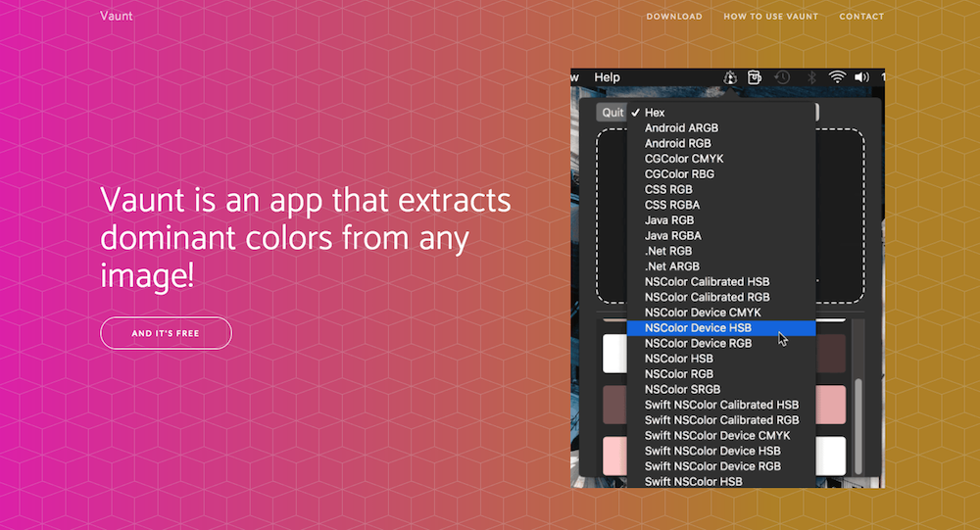Click the light pink swatch at bottom-left
This screenshot has width=980, height=530.
click(614, 455)
